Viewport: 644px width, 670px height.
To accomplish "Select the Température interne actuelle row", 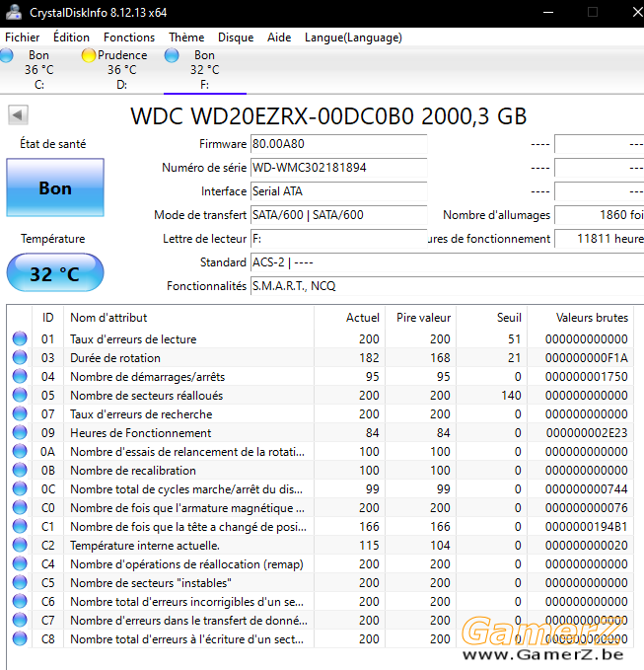I will click(x=321, y=546).
